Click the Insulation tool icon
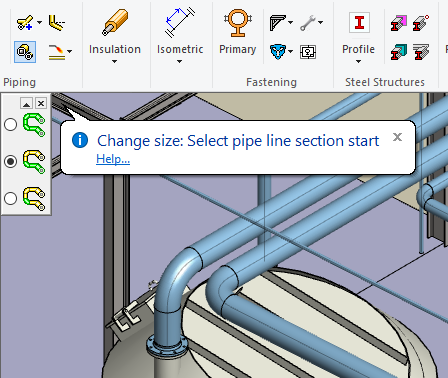448x378 pixels. click(x=115, y=22)
